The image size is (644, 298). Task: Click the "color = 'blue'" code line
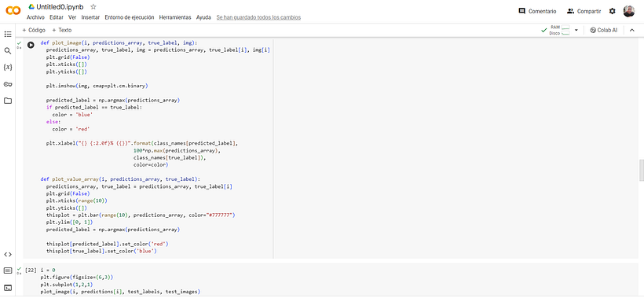tap(72, 115)
